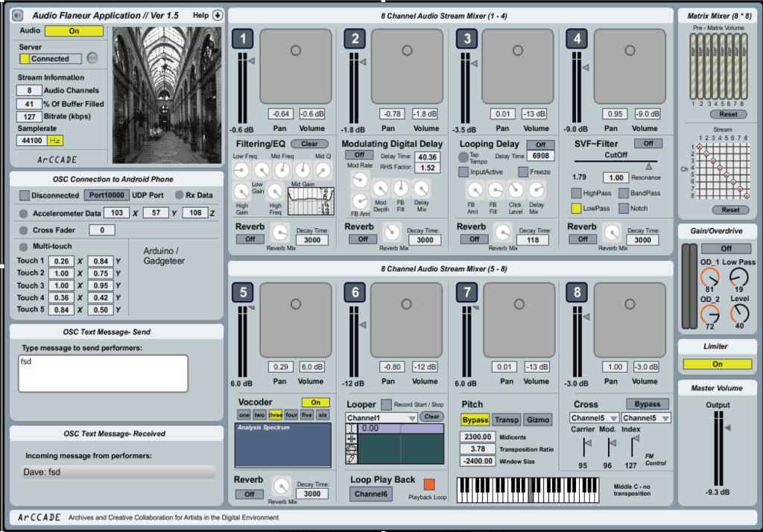
Task: Open the first Cross Channel5 dropdown
Action: coord(594,418)
